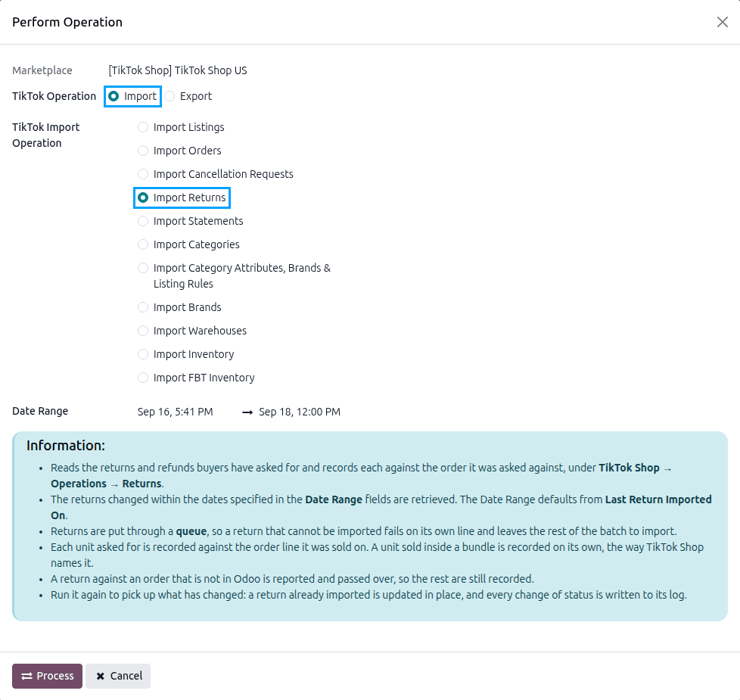Edit the start date Sep 16, 5:41 PM
740x700 pixels.
(175, 412)
